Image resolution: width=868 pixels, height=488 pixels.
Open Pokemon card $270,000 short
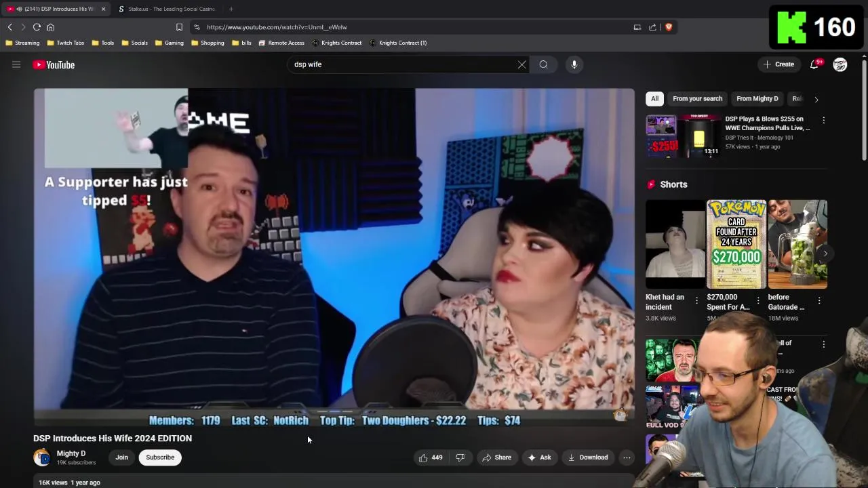pyautogui.click(x=736, y=244)
